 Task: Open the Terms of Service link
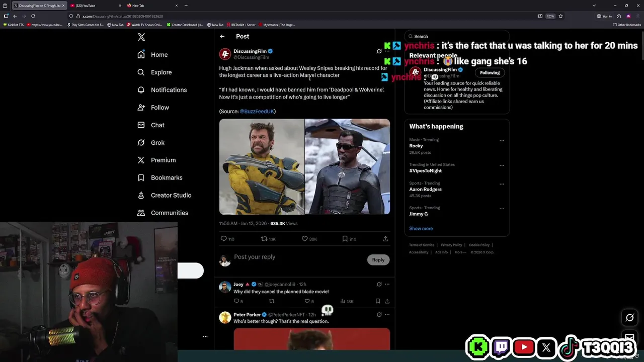coord(422,245)
